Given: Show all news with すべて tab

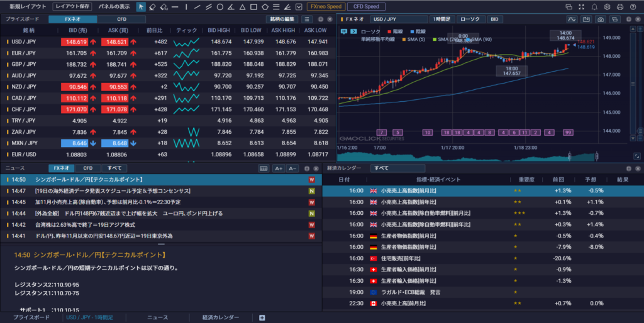Looking at the screenshot, I should (114, 168).
